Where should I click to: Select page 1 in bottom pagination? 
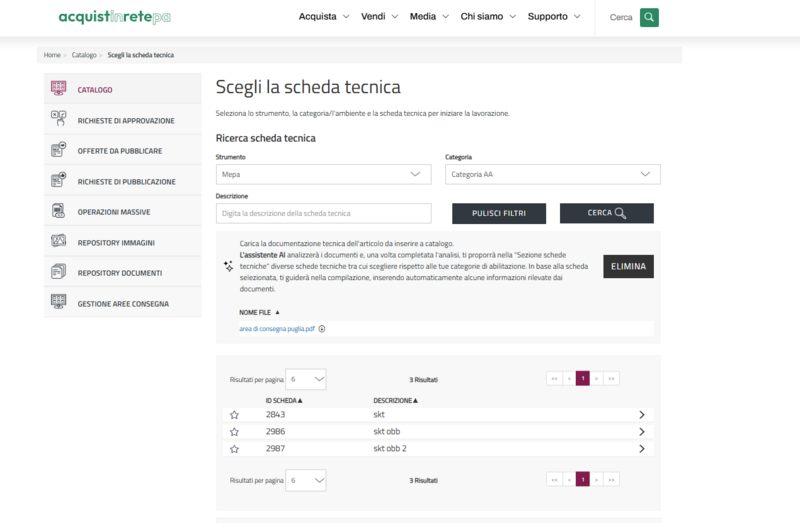click(583, 480)
